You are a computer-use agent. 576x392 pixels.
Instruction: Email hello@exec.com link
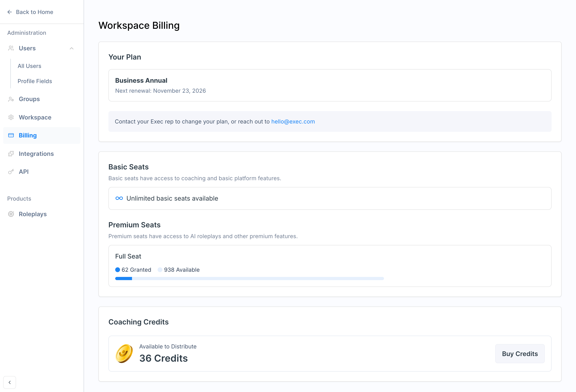click(x=293, y=122)
